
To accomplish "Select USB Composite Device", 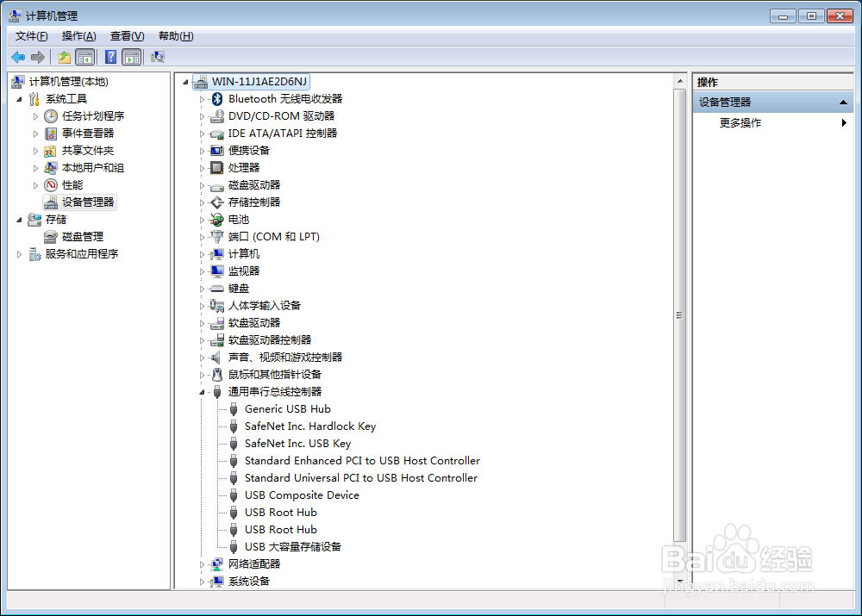I will pyautogui.click(x=302, y=495).
